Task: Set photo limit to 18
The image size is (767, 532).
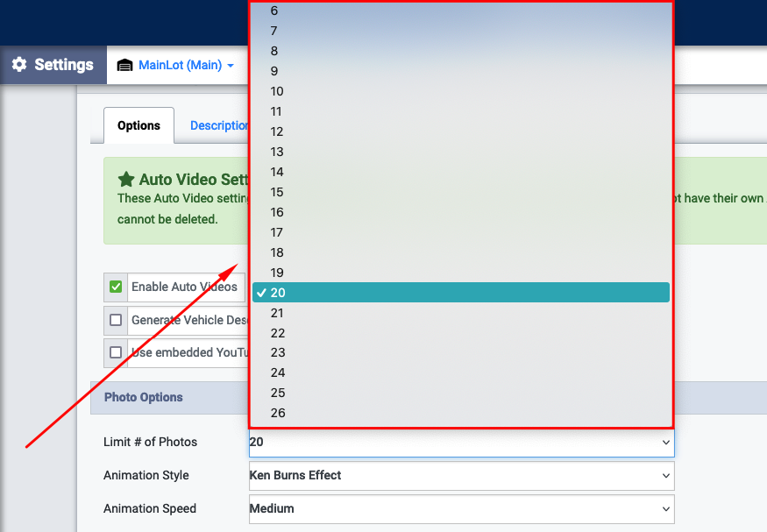Action: (x=461, y=252)
